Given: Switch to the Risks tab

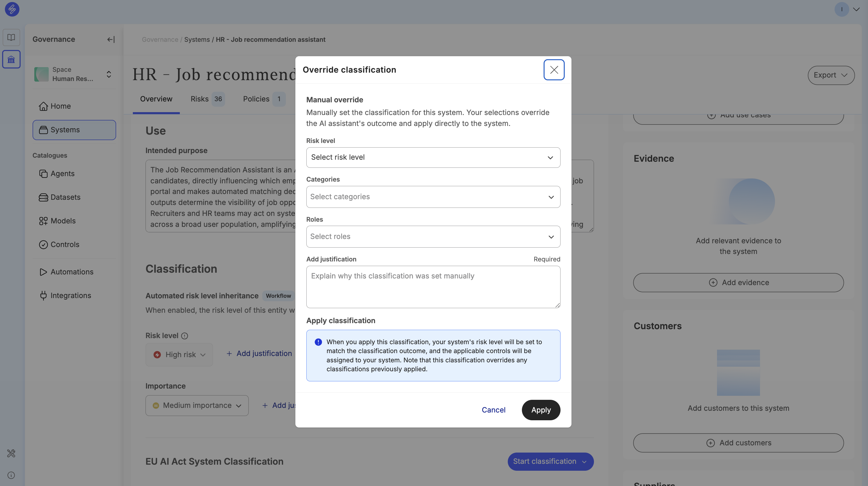Looking at the screenshot, I should point(207,99).
